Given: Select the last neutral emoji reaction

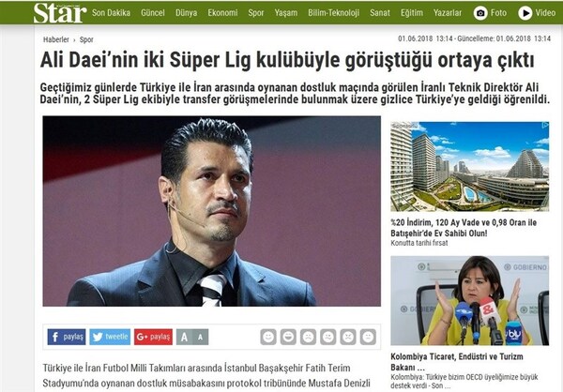Looking at the screenshot, I should pos(368,337).
